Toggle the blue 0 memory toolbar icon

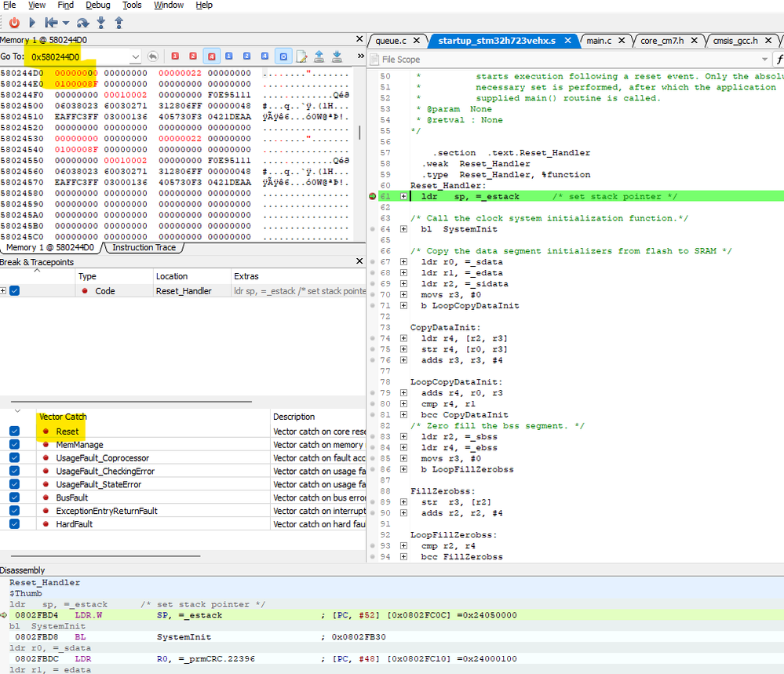click(x=283, y=56)
